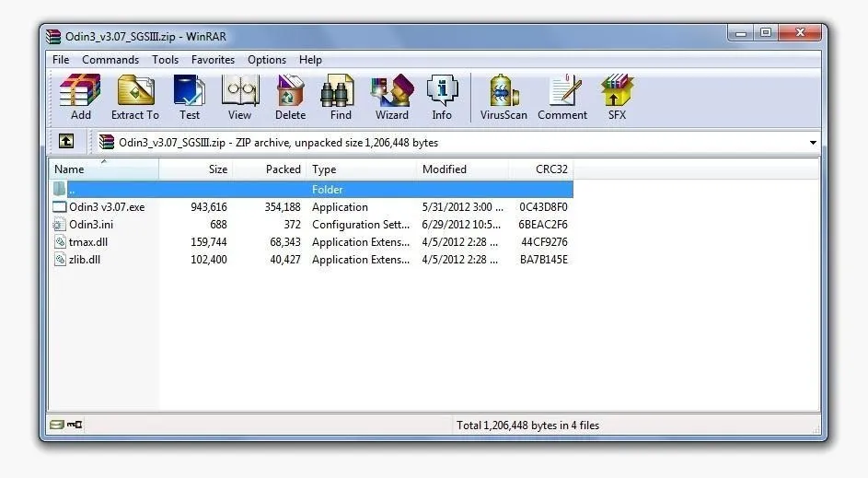This screenshot has height=478, width=868.
Task: Click the drive icon in status bar
Action: pos(56,425)
